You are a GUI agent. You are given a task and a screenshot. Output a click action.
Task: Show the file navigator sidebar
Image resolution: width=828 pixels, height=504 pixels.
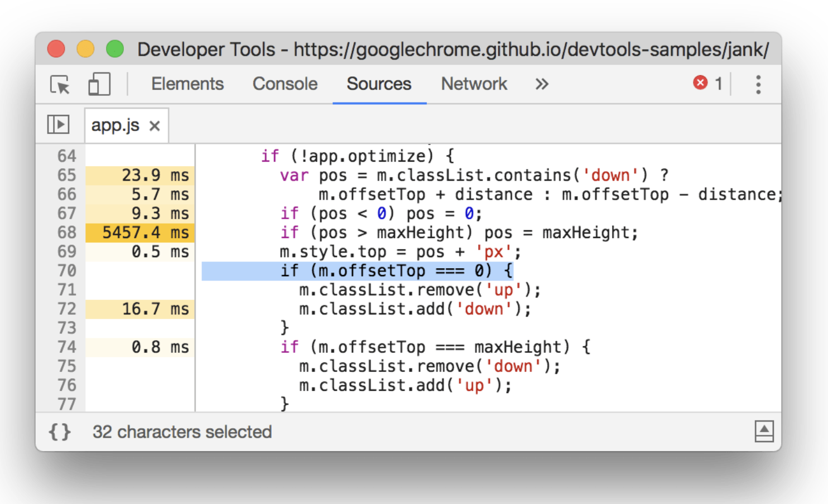tap(59, 124)
